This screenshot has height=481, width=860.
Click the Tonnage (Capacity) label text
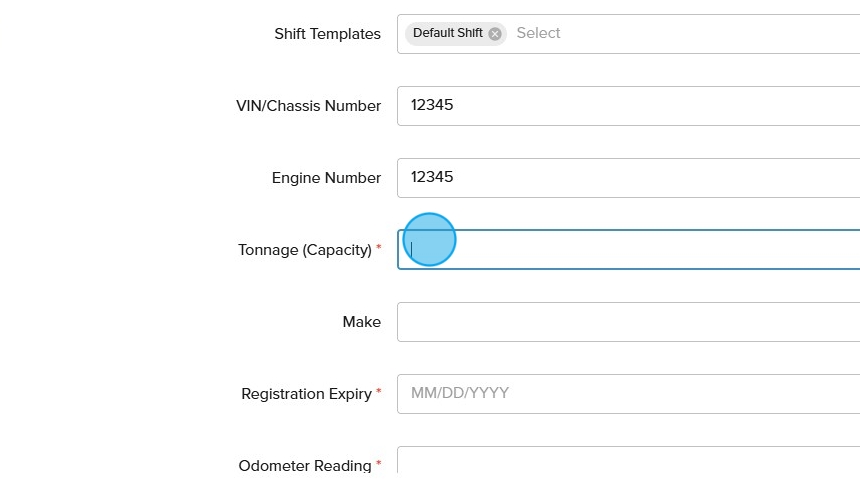pyautogui.click(x=304, y=250)
